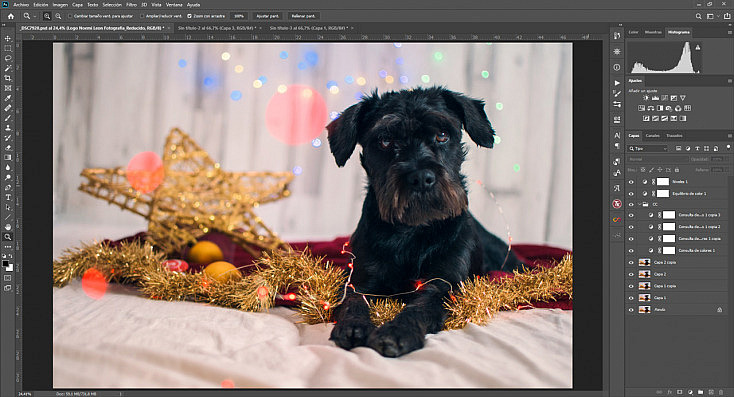734x397 pixels.
Task: Switch to the Trazados tab
Action: 674,136
